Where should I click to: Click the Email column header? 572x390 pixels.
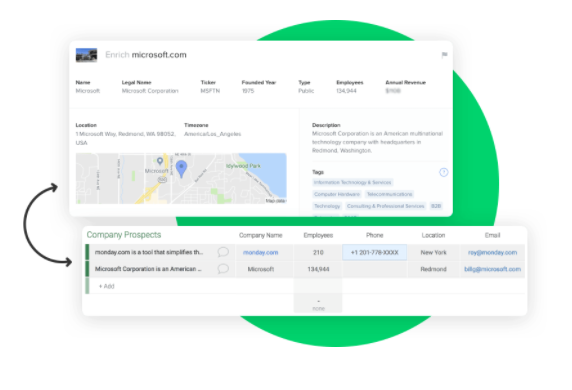click(x=492, y=235)
